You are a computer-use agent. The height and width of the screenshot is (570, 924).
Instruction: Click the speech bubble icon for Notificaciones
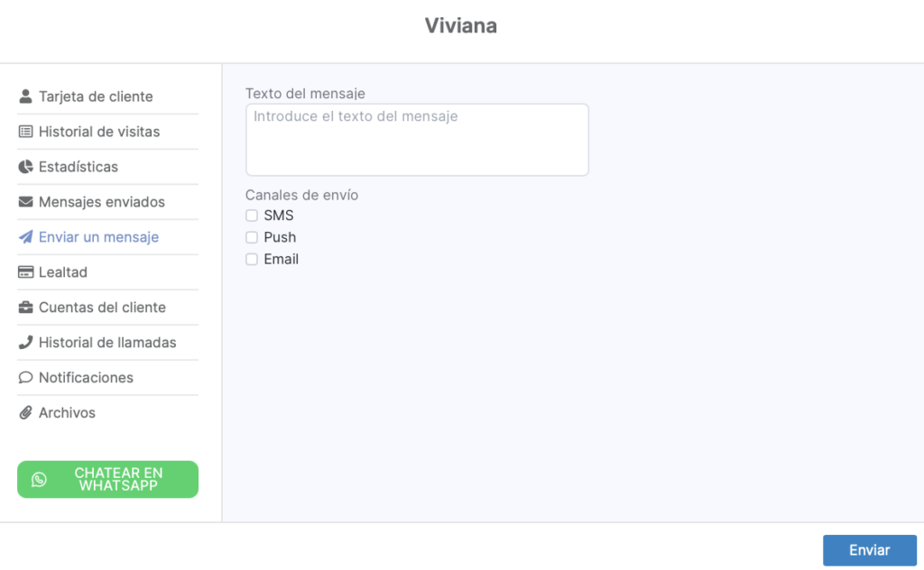pos(26,378)
